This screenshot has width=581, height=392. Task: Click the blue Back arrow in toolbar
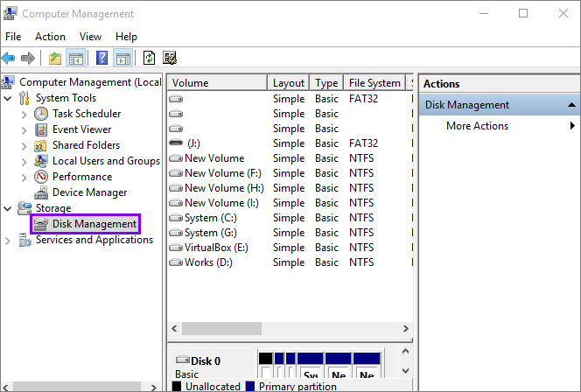click(x=9, y=59)
